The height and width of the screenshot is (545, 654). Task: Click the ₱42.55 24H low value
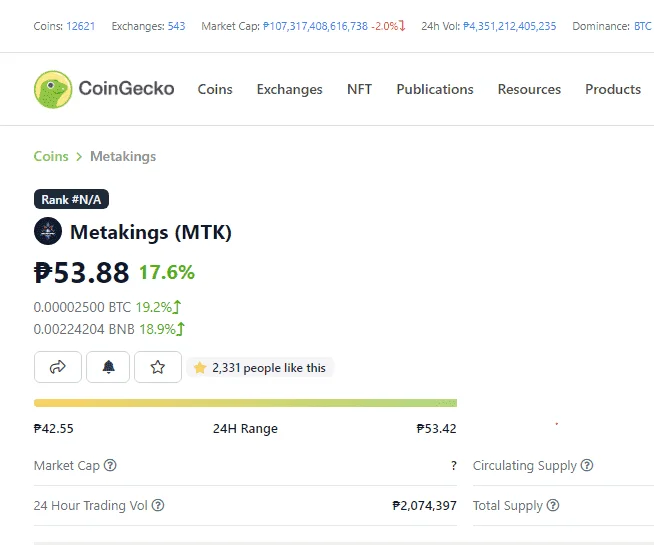point(53,429)
